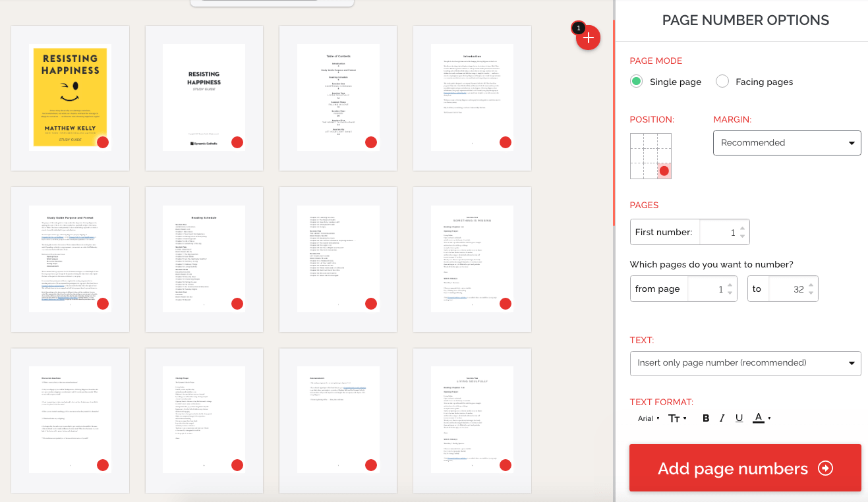868x502 pixels.
Task: Click red dot on Living Soulfully page
Action: tap(506, 465)
